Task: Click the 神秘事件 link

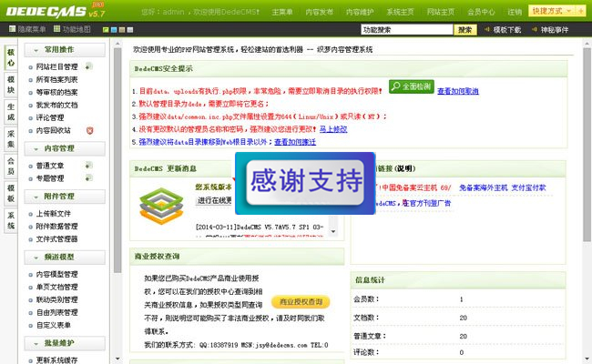Action: point(555,29)
